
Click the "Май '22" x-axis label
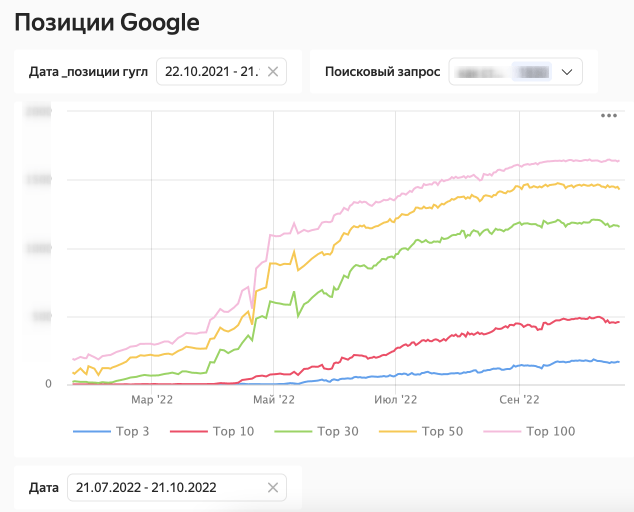pyautogui.click(x=274, y=399)
